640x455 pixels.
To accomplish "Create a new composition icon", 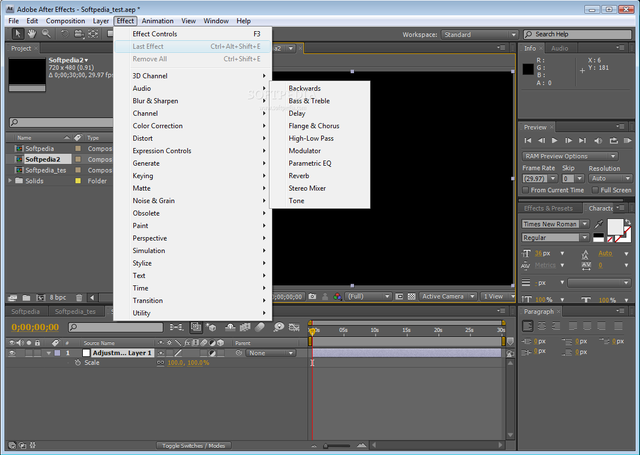I will 40,298.
